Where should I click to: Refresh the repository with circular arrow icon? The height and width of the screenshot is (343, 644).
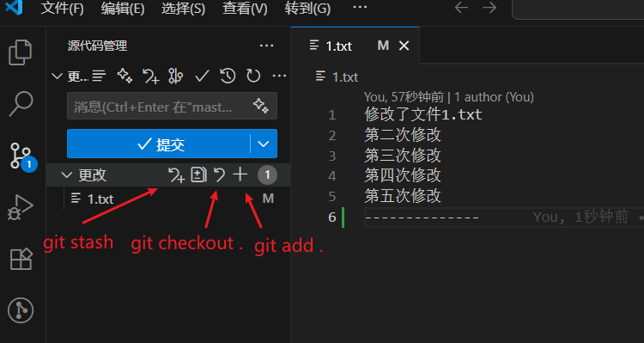point(253,76)
